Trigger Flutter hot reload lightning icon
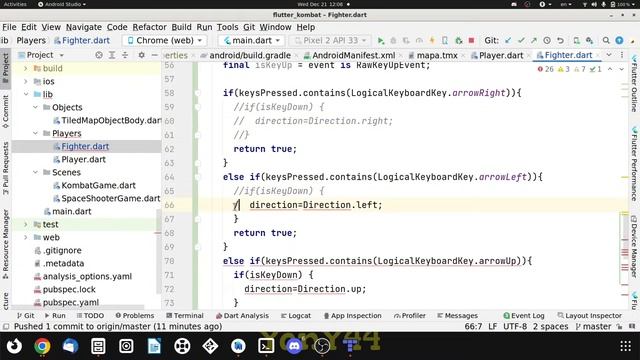 click(x=432, y=40)
